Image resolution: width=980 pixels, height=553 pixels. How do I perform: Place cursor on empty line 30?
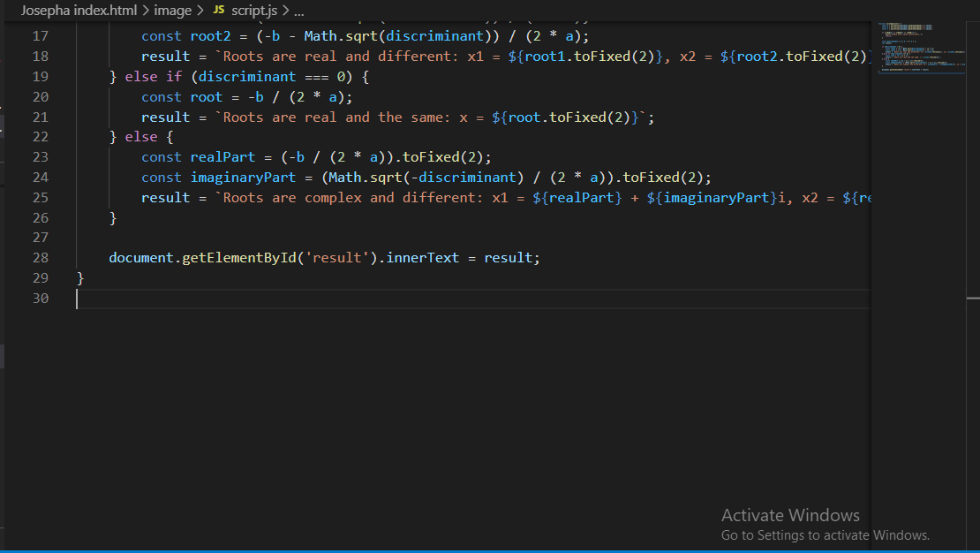[473, 299]
